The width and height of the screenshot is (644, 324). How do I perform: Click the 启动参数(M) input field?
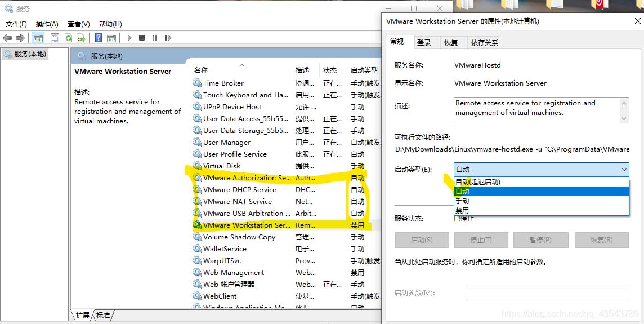(547, 293)
